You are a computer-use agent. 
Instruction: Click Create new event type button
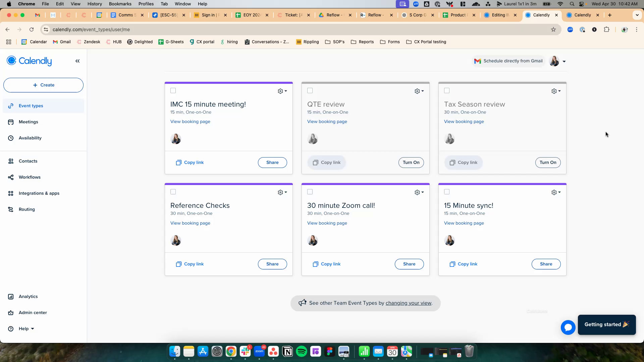43,85
